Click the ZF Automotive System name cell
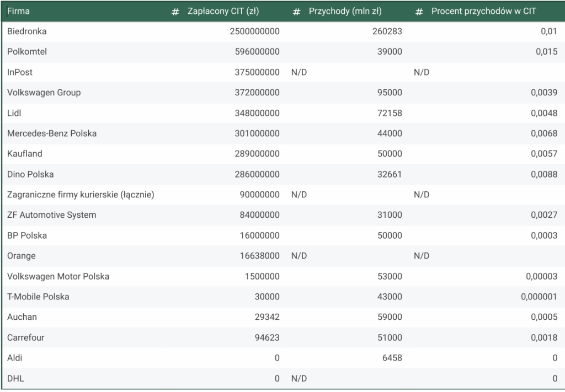Image resolution: width=565 pixels, height=392 pixels. pos(52,215)
